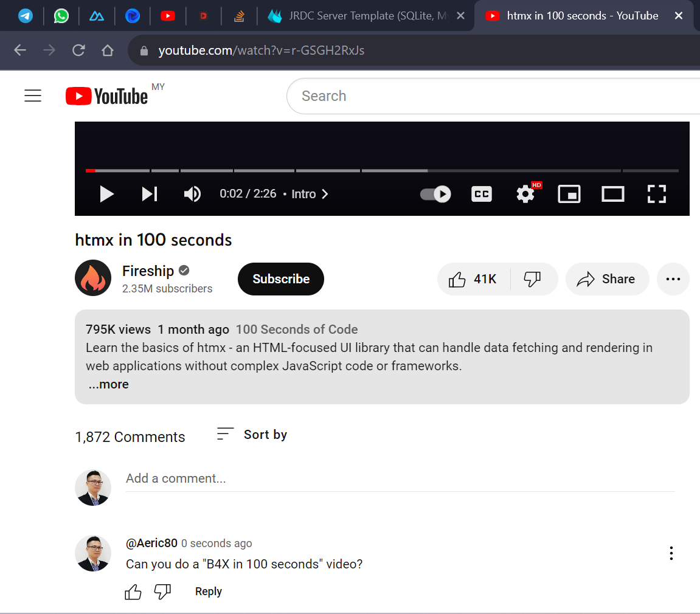Go forward in browser history
Viewport: 700px width, 614px height.
point(49,50)
